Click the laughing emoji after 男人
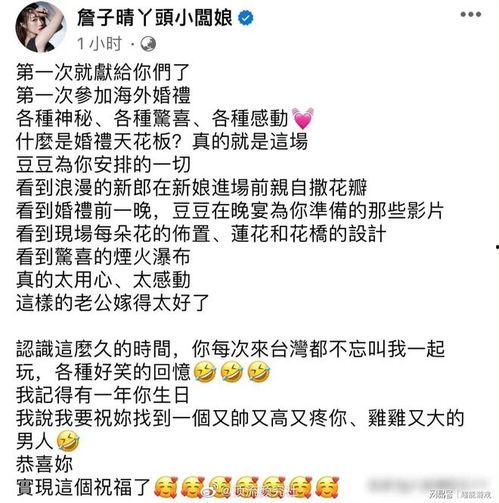499x503 pixels. pyautogui.click(x=68, y=441)
